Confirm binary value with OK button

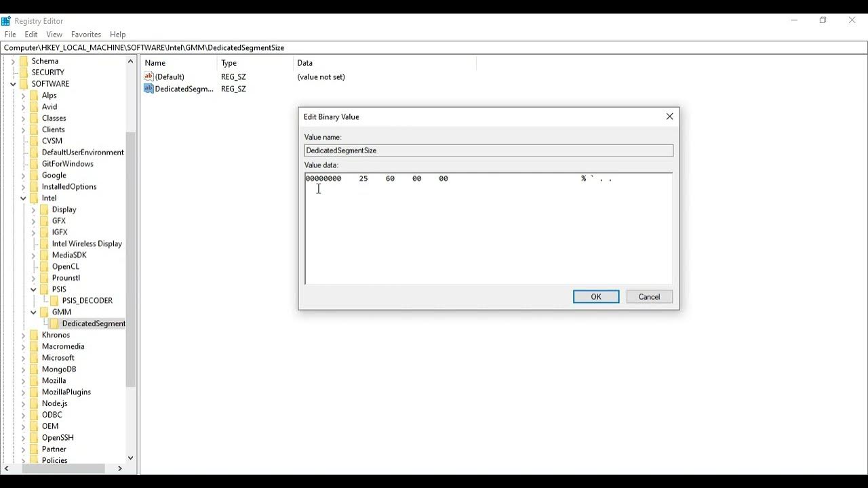click(596, 297)
